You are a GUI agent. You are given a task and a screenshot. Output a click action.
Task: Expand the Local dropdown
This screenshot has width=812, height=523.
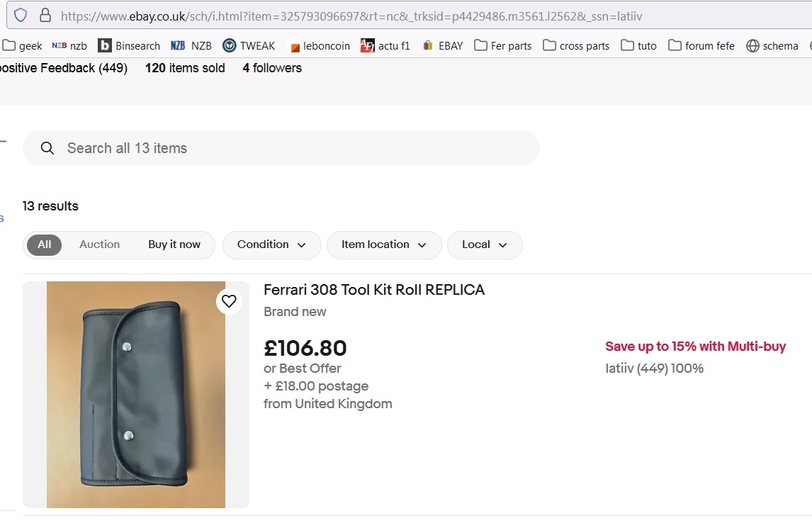[485, 244]
